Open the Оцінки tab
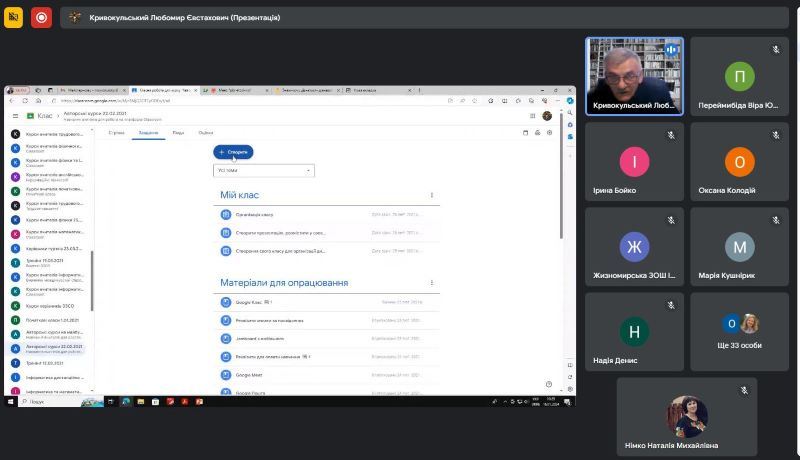The image size is (800, 460). pos(206,133)
